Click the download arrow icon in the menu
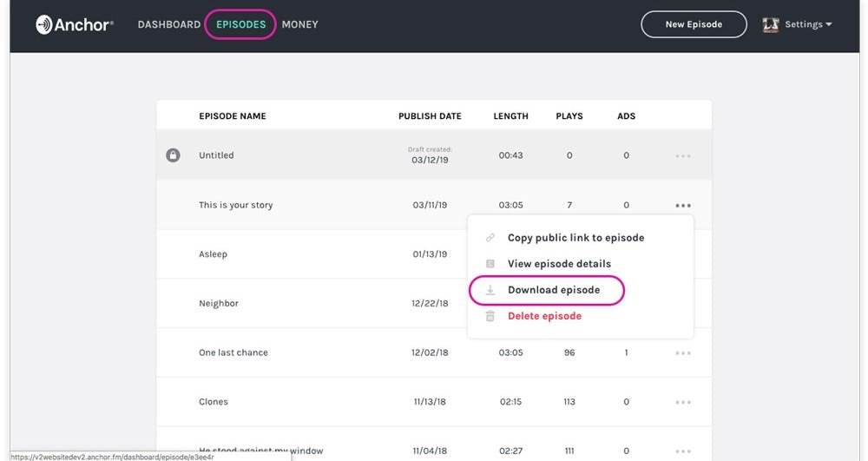The width and height of the screenshot is (868, 461). (x=490, y=290)
